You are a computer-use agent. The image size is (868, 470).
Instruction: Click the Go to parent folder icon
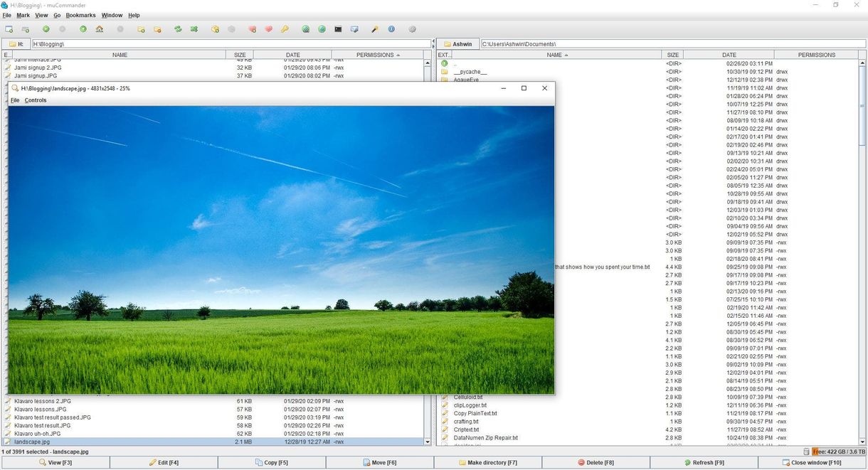pyautogui.click(x=83, y=29)
